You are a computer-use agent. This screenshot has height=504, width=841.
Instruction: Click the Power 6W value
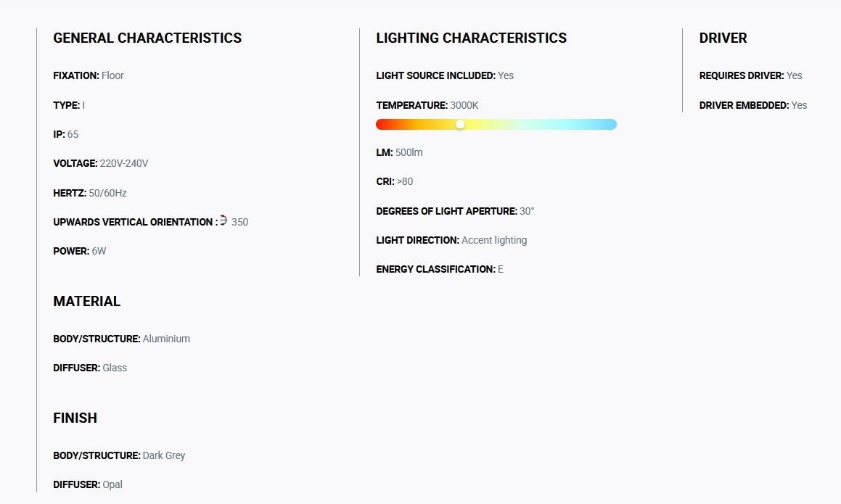99,251
